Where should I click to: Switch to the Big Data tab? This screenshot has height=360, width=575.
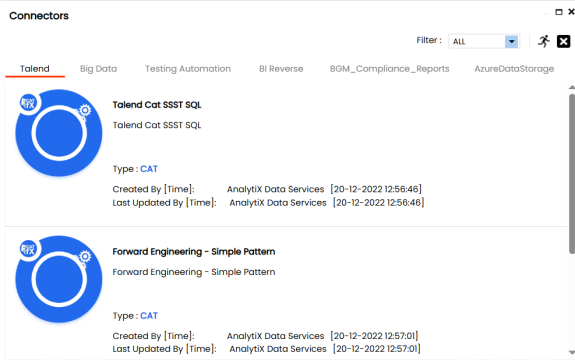(x=98, y=69)
